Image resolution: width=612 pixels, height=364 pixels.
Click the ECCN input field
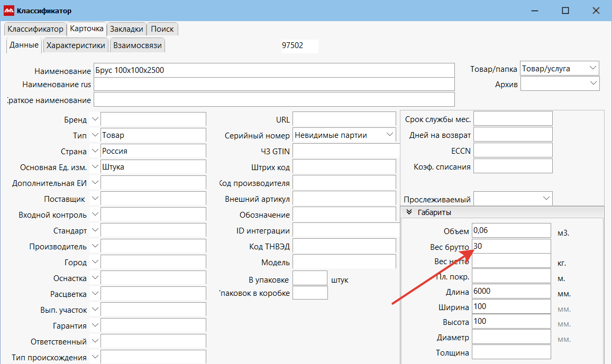click(x=513, y=150)
